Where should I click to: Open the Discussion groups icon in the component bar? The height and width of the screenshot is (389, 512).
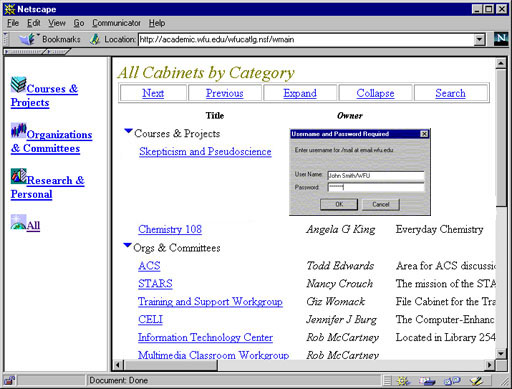point(452,381)
